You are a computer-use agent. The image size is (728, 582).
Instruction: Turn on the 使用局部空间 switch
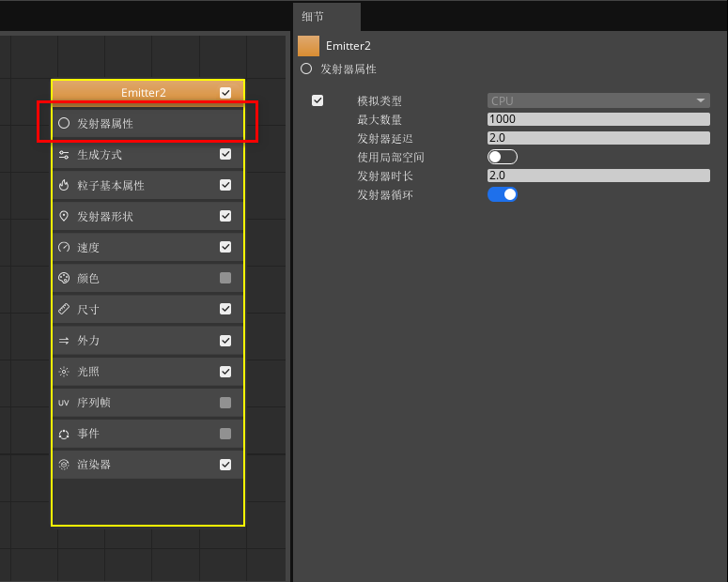502,157
